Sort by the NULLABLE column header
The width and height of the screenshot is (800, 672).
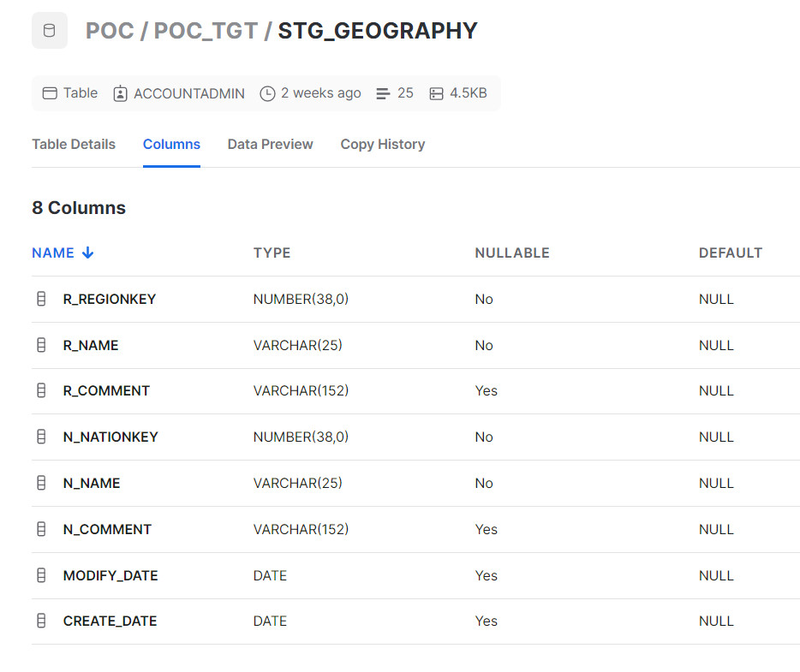click(512, 253)
